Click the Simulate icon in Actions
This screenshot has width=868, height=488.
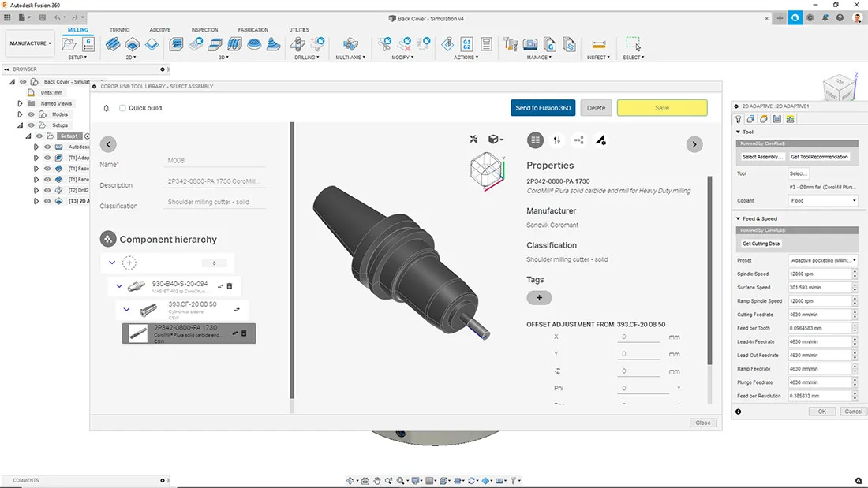tap(447, 44)
